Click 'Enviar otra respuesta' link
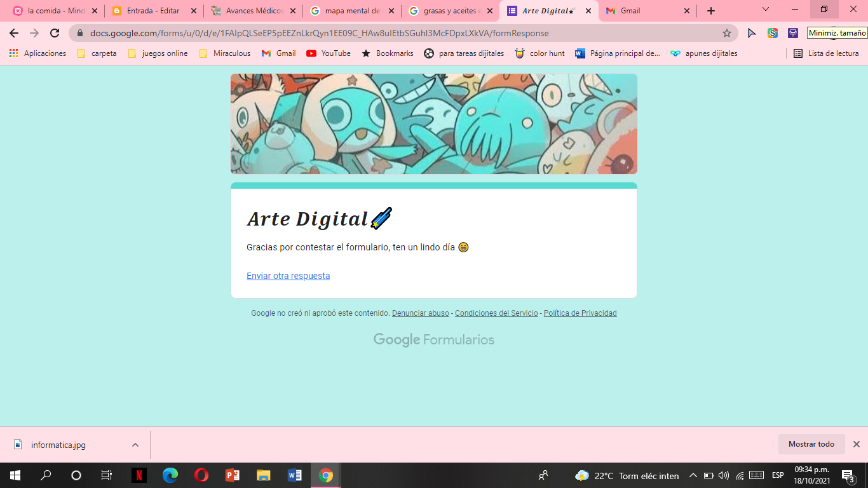Viewport: 868px width, 488px height. [288, 276]
